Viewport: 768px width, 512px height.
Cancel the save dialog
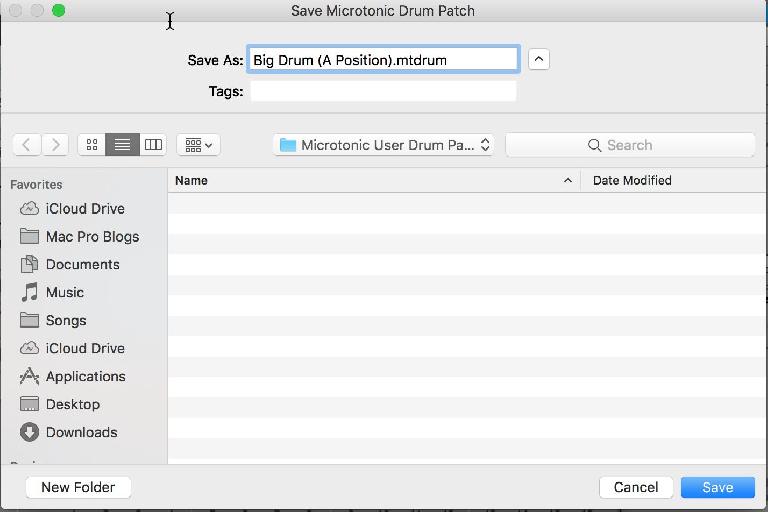636,487
